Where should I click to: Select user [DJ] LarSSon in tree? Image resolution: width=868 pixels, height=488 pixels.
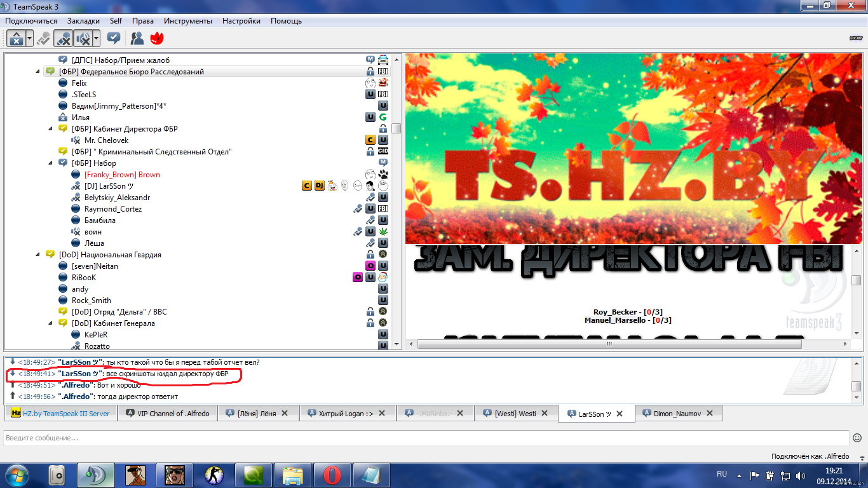(109, 186)
